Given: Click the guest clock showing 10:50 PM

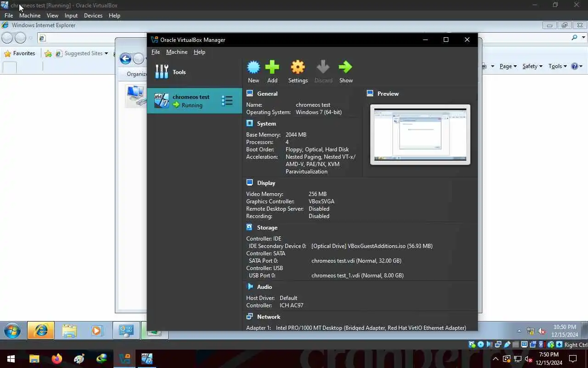Looking at the screenshot, I should (565, 331).
